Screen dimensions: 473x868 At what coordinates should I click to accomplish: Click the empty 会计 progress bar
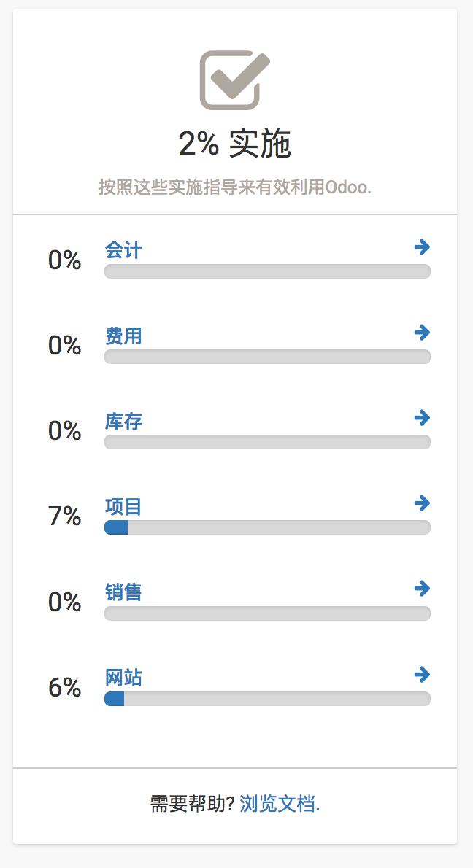(267, 271)
